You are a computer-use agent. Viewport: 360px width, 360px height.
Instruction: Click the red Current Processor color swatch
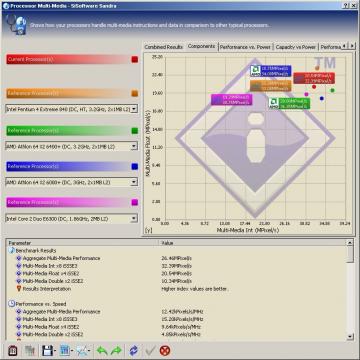click(x=135, y=60)
